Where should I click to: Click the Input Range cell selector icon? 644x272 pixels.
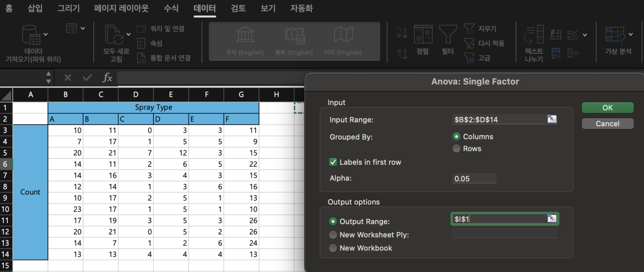coord(551,119)
